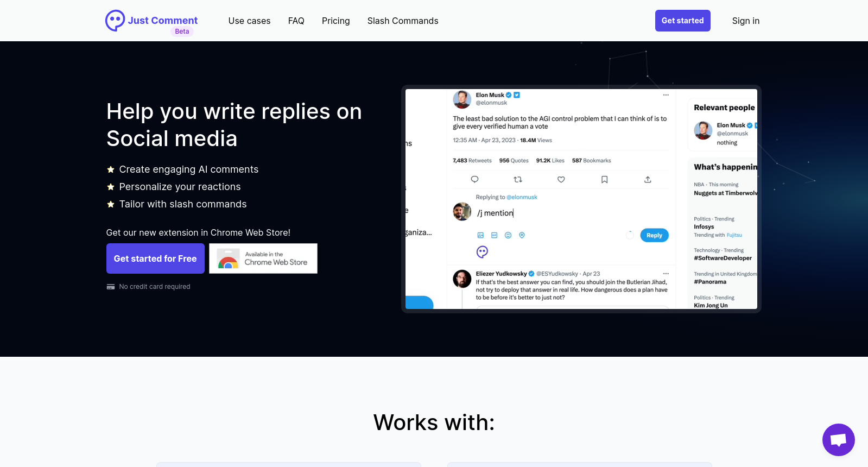868x467 pixels.
Task: Click the "Fujitsu" link under Infosys trend
Action: [x=734, y=235]
